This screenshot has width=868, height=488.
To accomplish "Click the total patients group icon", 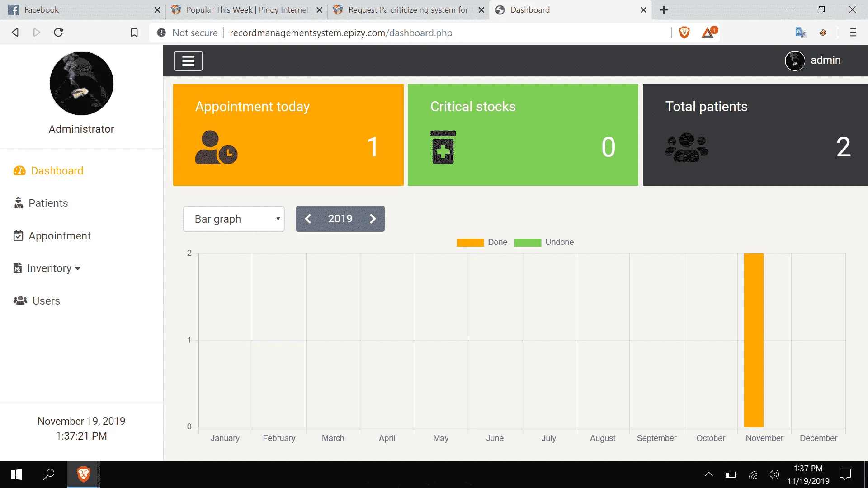I will coord(686,147).
